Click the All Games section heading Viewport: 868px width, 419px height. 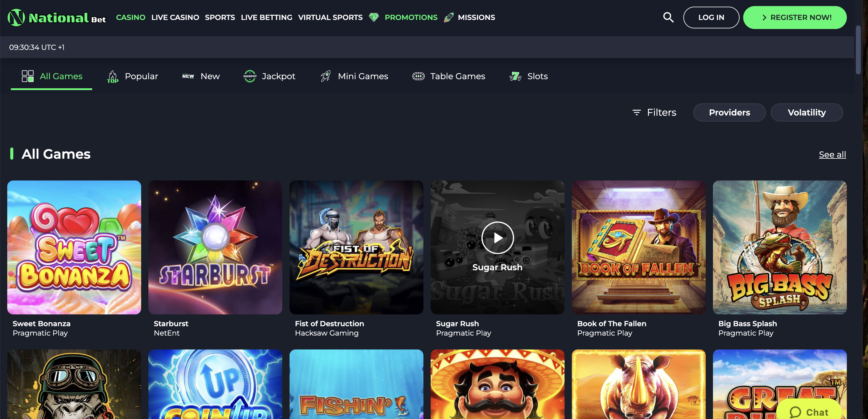56,154
